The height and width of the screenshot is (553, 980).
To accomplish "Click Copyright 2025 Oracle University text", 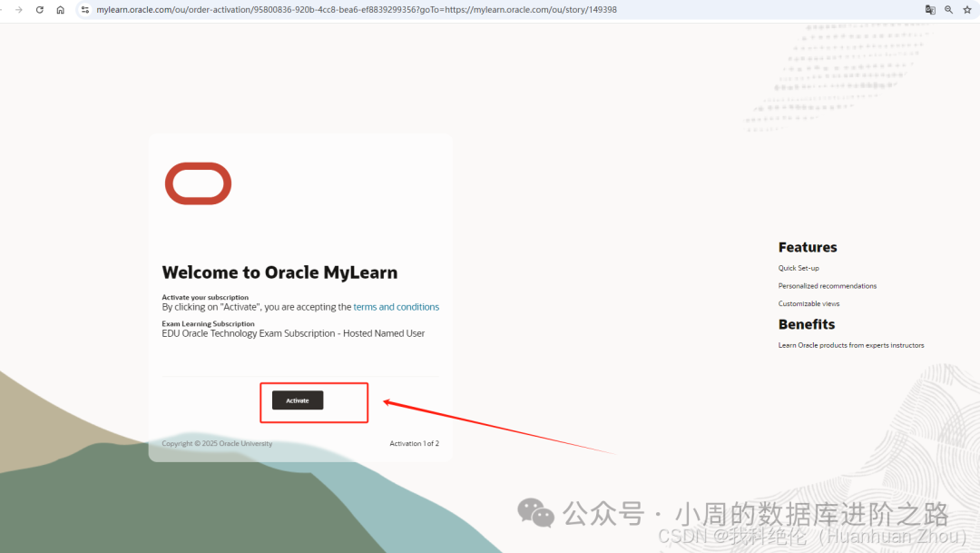I will [217, 443].
